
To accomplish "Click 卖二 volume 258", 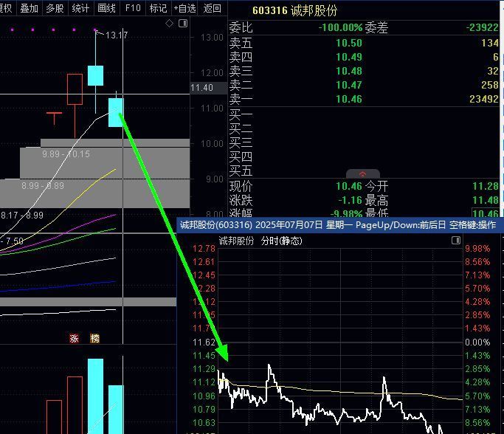I will click(x=490, y=85).
